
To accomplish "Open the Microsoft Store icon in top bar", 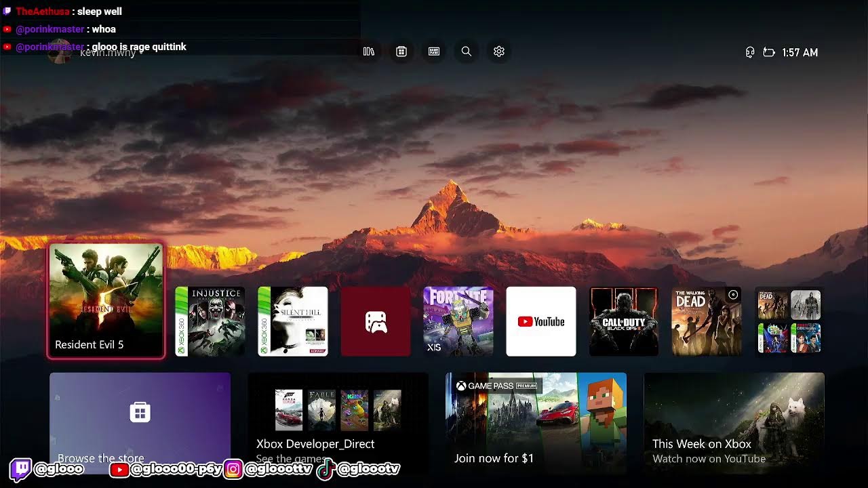I will point(401,52).
